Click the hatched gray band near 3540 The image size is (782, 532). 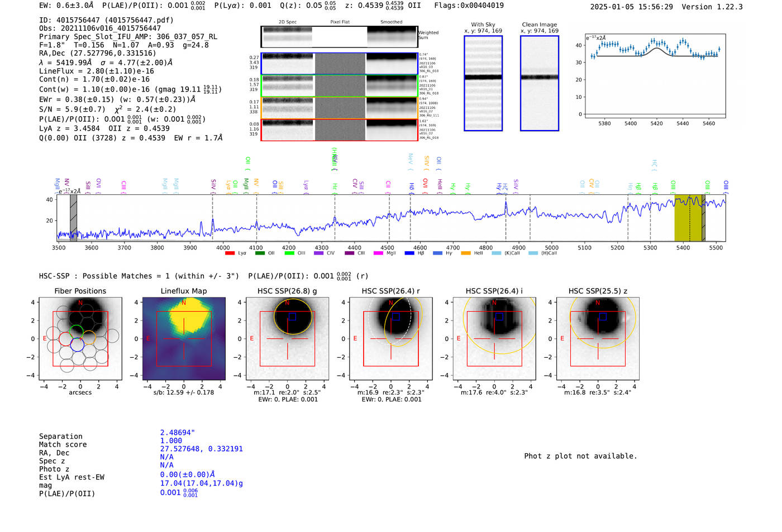[73, 218]
